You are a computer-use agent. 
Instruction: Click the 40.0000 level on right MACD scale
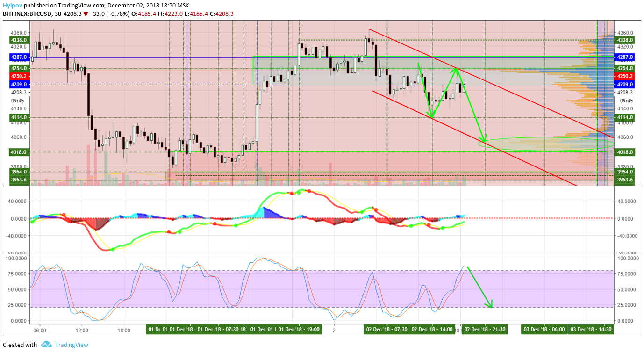coord(627,202)
